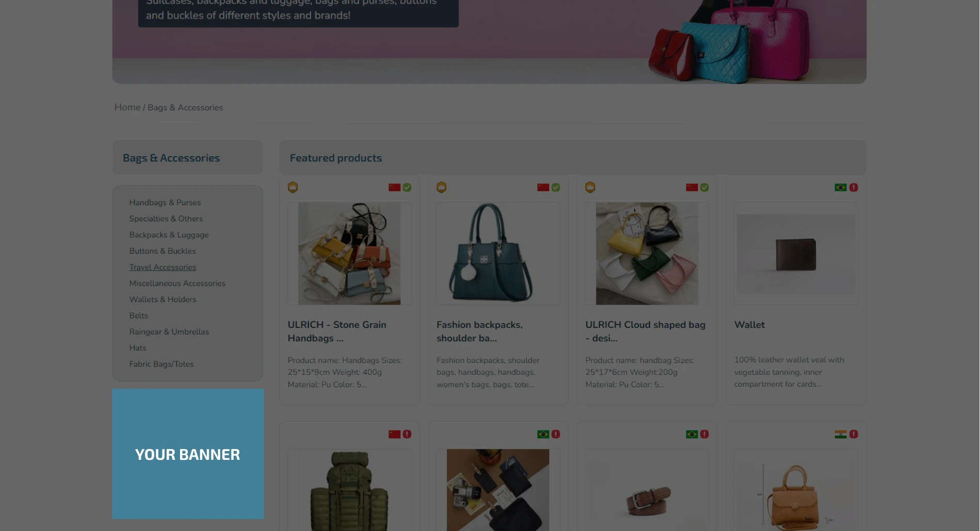Click the Home breadcrumb link
Image resolution: width=980 pixels, height=531 pixels.
click(127, 107)
